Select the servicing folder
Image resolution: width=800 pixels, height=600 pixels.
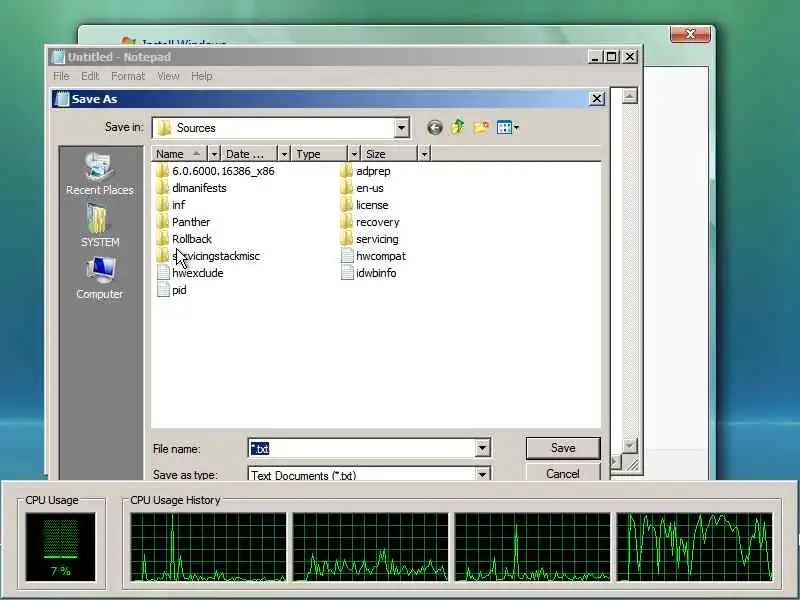click(x=369, y=239)
